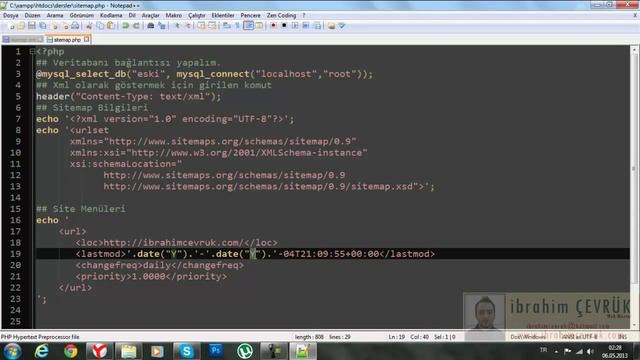Open the Pencere menu
Image resolution: width=640 pixels, height=360 pixels.
pos(250,15)
